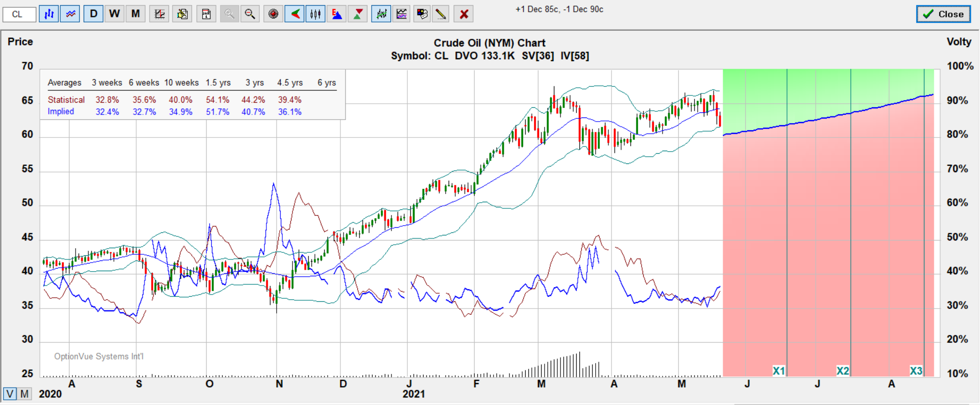
Task: Click the X3 expiration marker
Action: (x=916, y=371)
